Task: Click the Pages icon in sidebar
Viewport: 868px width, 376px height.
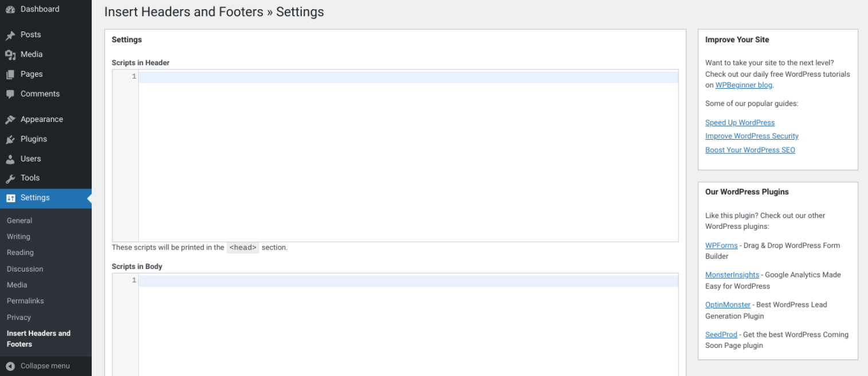Action: (10, 74)
